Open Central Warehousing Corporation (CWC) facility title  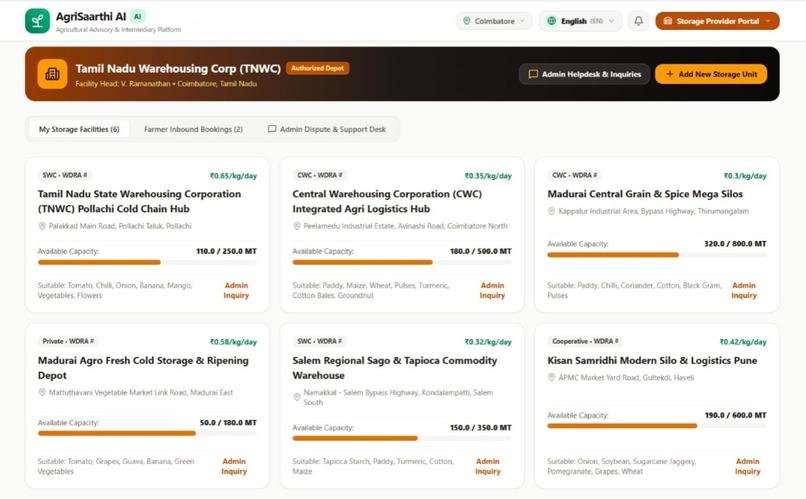point(387,201)
